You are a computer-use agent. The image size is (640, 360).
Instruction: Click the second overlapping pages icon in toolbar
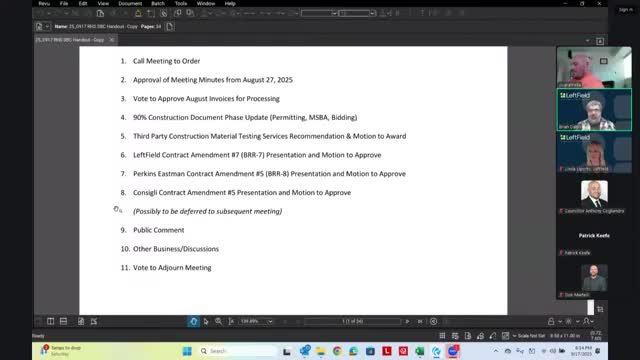(x=190, y=13)
